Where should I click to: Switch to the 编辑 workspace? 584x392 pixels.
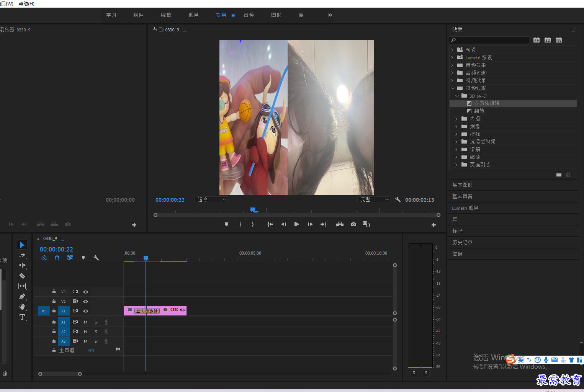click(x=166, y=15)
